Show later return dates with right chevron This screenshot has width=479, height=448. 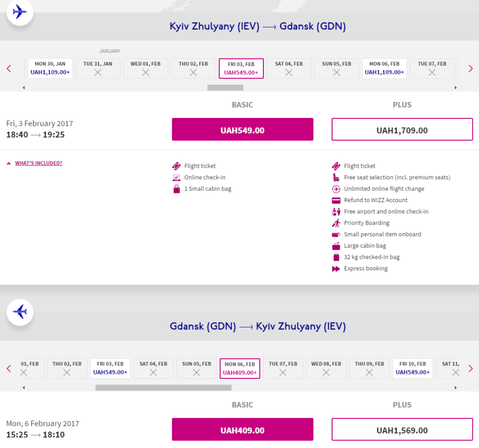pyautogui.click(x=471, y=368)
